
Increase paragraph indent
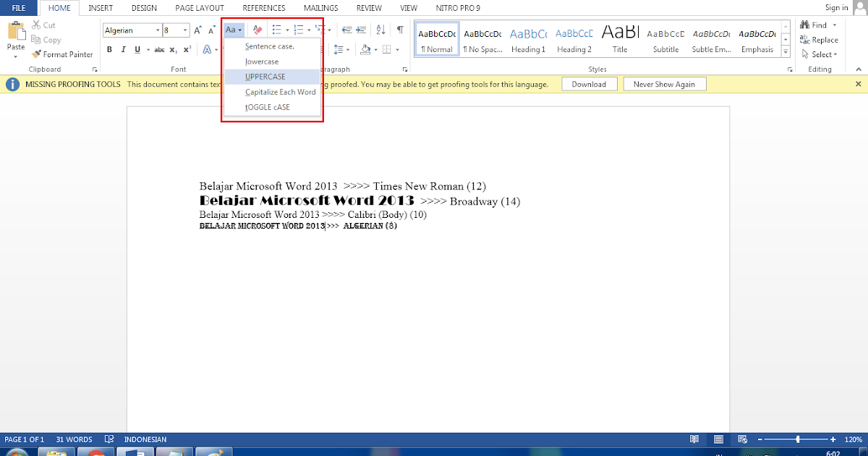pyautogui.click(x=361, y=30)
